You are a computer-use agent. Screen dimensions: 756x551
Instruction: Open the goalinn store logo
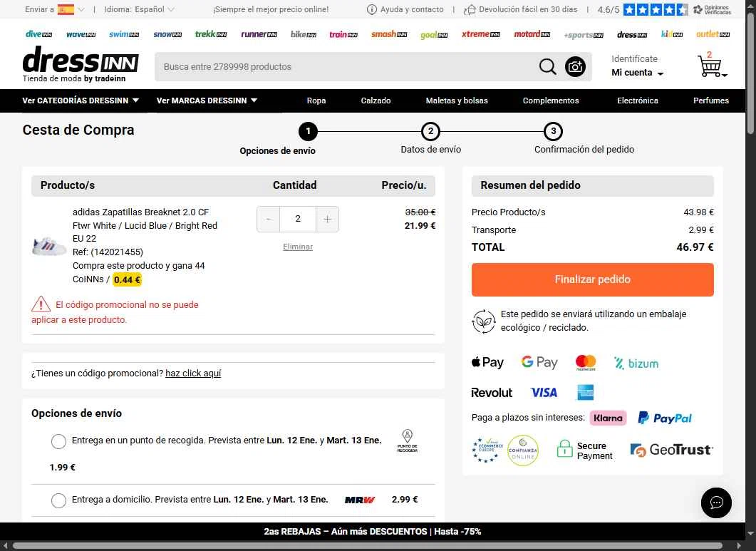click(x=434, y=35)
